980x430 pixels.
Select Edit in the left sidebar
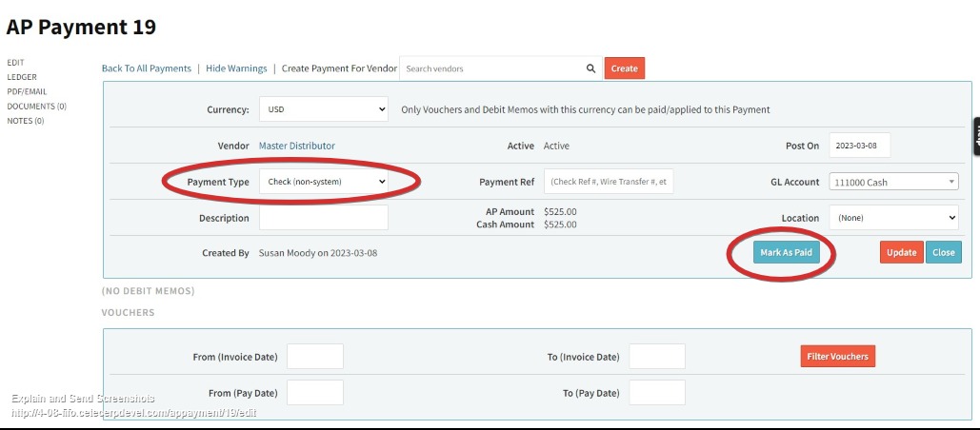point(15,63)
